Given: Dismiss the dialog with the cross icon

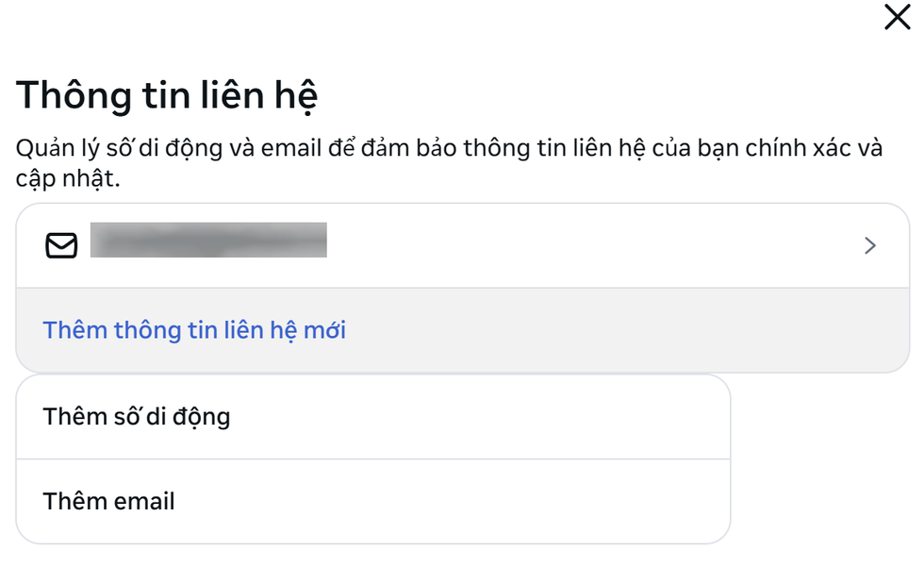Looking at the screenshot, I should [897, 18].
